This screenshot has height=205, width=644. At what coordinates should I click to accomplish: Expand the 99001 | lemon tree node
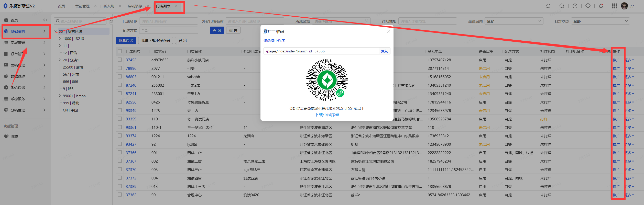60,96
